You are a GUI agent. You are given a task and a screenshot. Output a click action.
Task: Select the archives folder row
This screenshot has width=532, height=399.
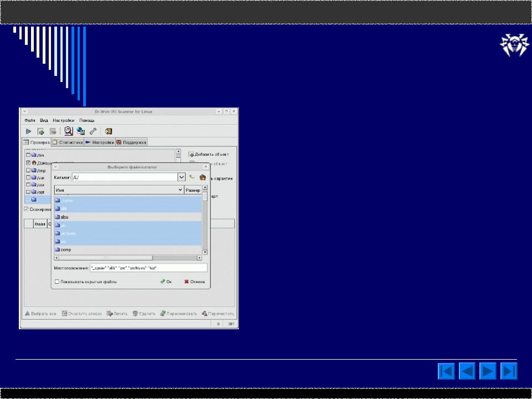[128, 233]
